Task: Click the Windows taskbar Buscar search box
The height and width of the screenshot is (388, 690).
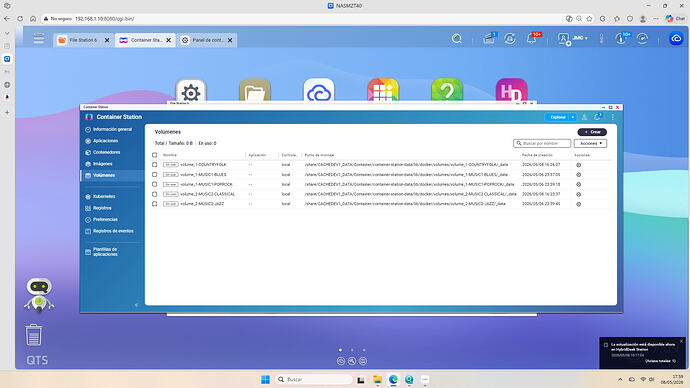Action: 314,379
